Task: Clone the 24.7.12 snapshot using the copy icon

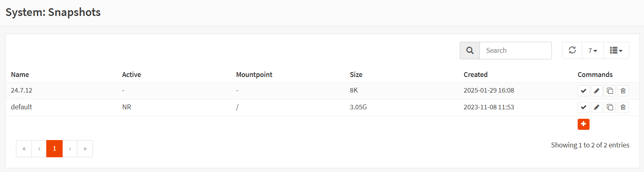Action: pyautogui.click(x=610, y=91)
